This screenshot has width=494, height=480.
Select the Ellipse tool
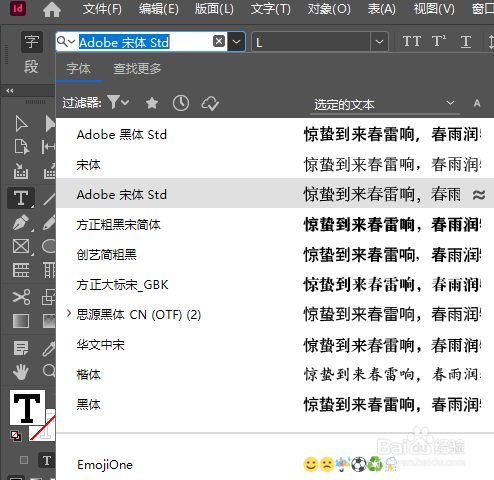click(x=49, y=247)
